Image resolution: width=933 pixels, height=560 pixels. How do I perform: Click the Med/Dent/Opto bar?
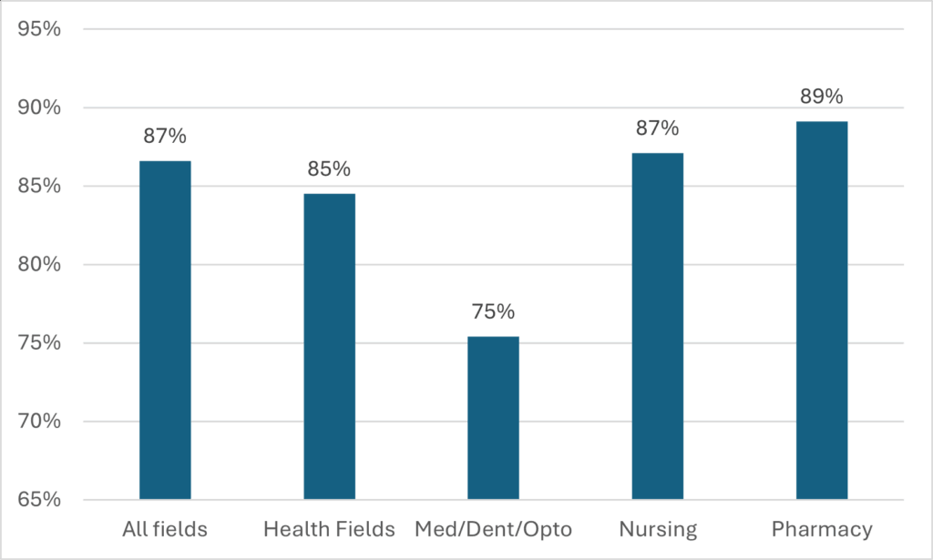point(493,418)
